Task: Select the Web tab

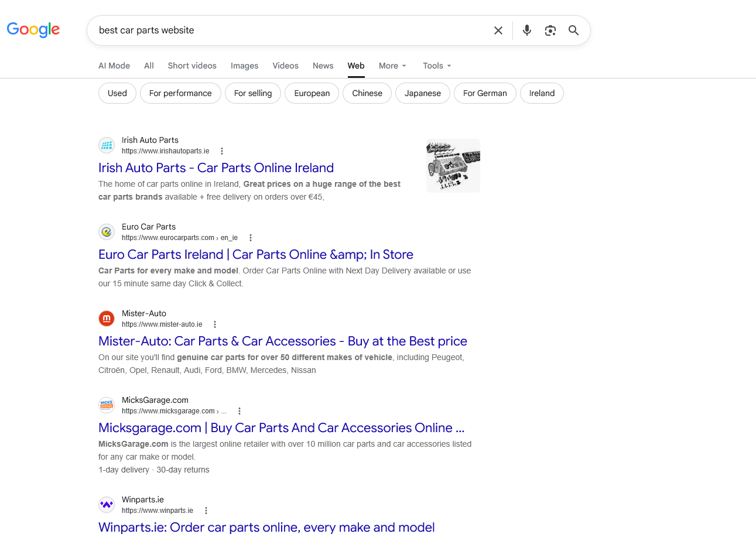Action: pyautogui.click(x=356, y=66)
